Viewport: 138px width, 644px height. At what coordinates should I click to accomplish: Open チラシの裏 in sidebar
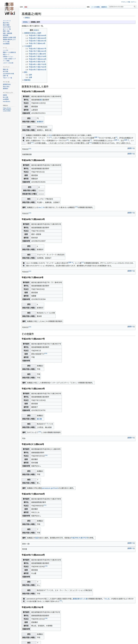6,42
